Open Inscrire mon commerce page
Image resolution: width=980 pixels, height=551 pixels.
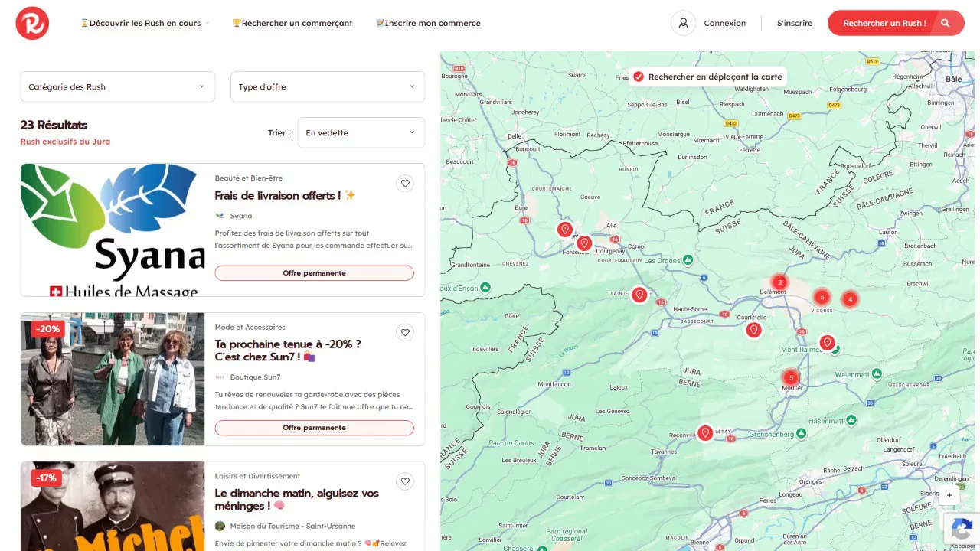click(x=428, y=23)
